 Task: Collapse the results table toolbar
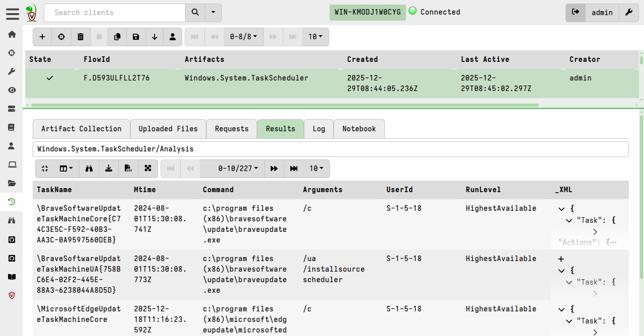[x=45, y=169]
